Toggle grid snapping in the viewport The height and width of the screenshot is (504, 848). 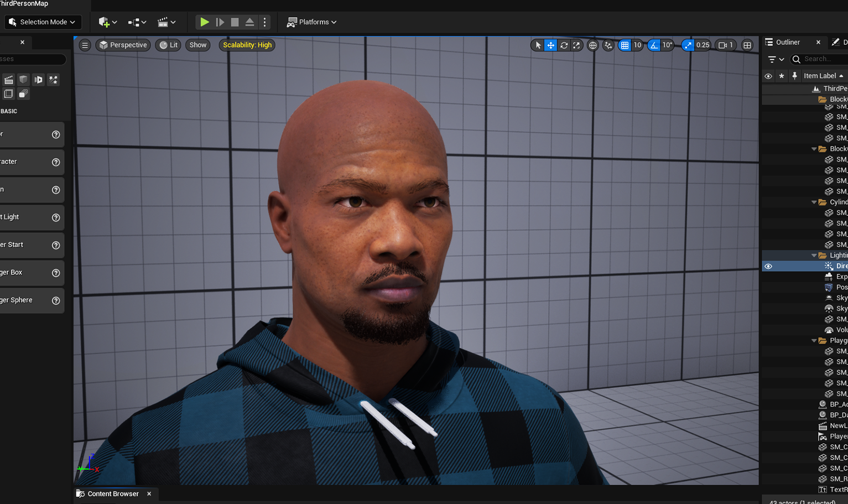coord(626,45)
